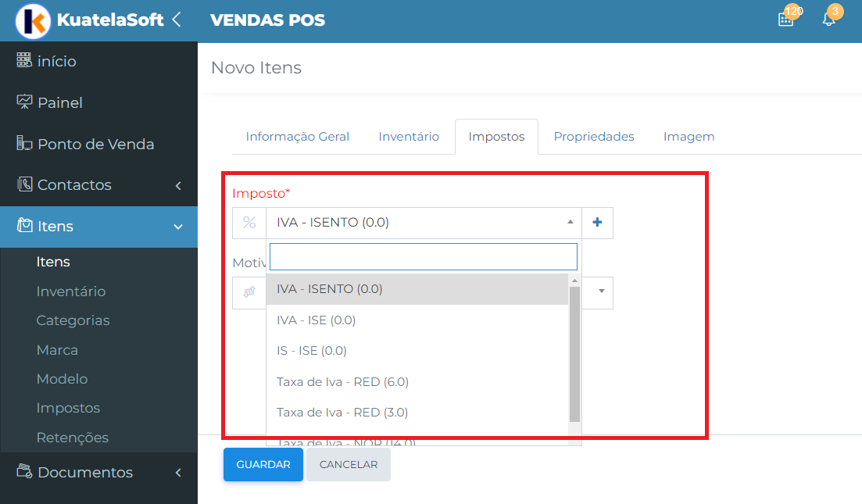The height and width of the screenshot is (504, 862).
Task: Click the CANCELAR button
Action: [349, 464]
